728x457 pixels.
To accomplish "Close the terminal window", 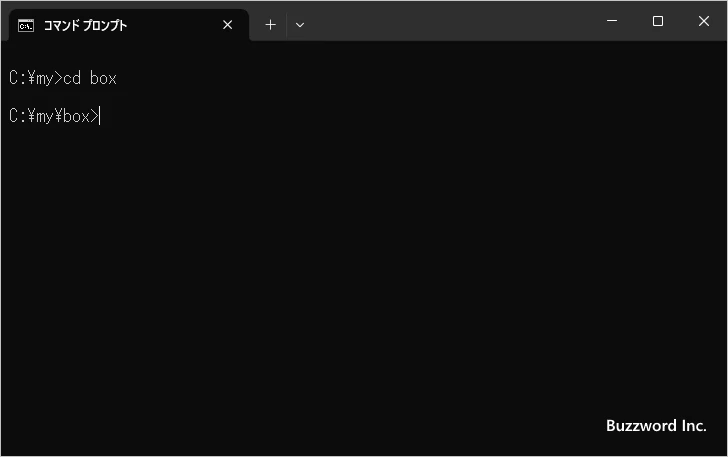I will point(704,21).
